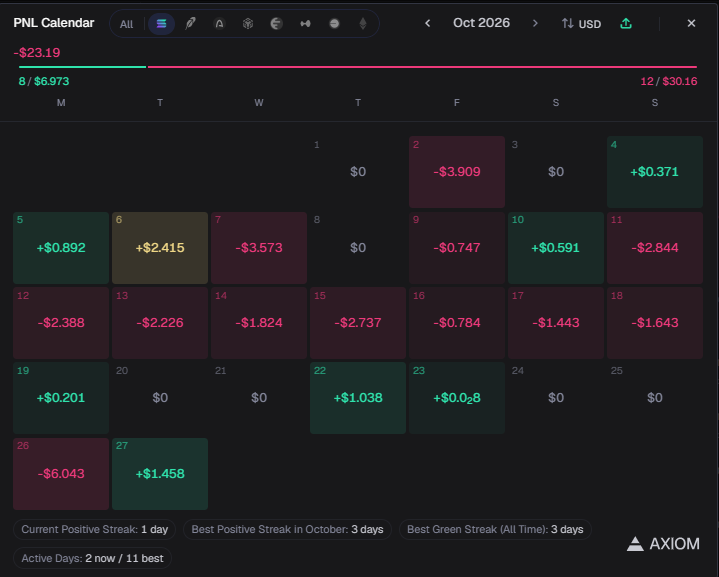Screen dimensions: 719x577
Task: Click the losing days summary 12 / $30.16
Action: [669, 81]
